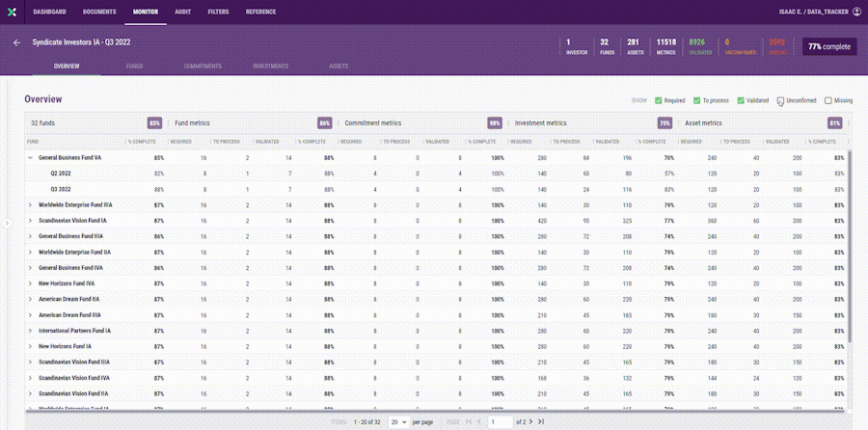Image resolution: width=868 pixels, height=430 pixels.
Task: Expand New Horizons Fund IVA row
Action: 30,283
